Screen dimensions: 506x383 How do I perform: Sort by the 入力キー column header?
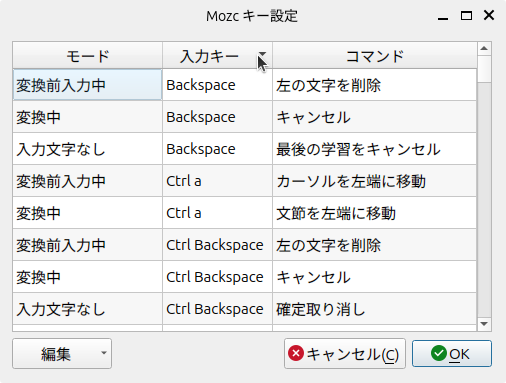[217, 56]
